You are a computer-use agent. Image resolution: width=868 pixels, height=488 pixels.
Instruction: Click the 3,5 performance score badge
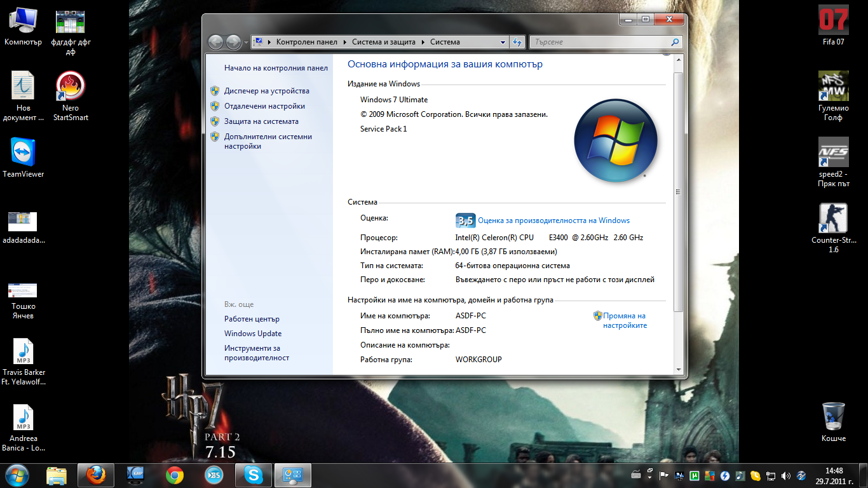[x=466, y=220]
